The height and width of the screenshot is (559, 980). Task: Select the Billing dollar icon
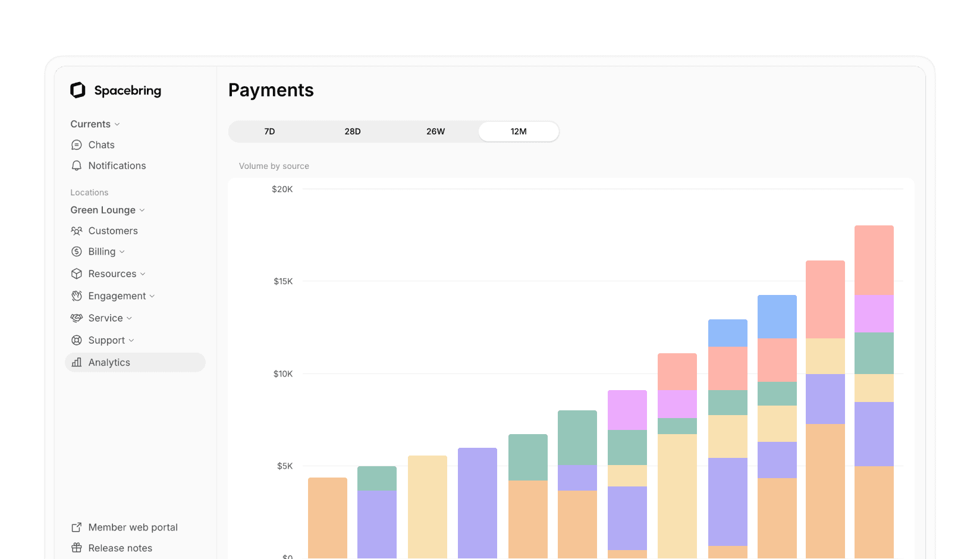coord(77,252)
